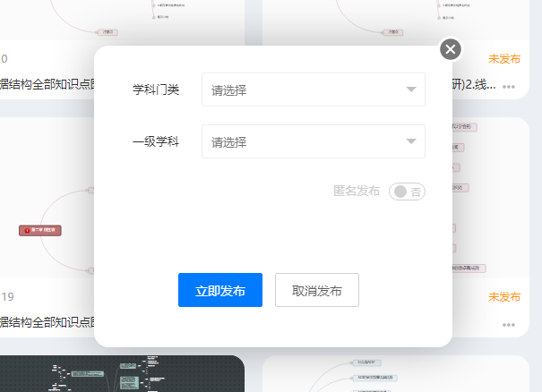Click the arrow icon in 学科门类 field
The image size is (542, 392).
[410, 89]
